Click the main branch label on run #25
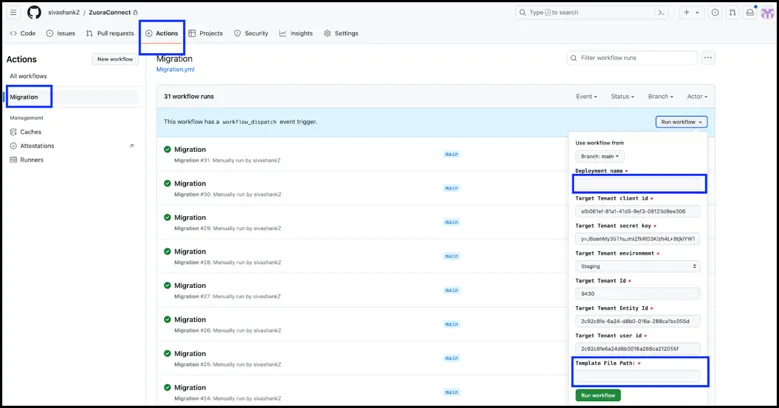Screen dimensions: 779x408 click(452, 358)
